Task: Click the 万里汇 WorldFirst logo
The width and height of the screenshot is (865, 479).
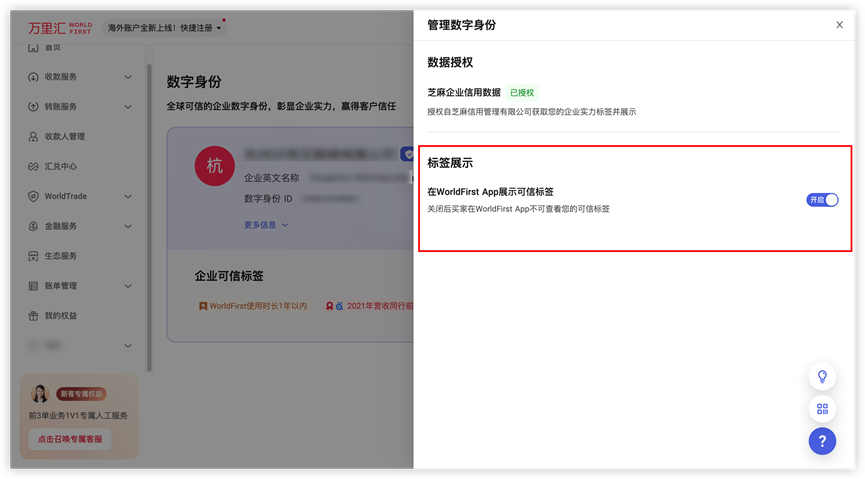Action: (60, 28)
